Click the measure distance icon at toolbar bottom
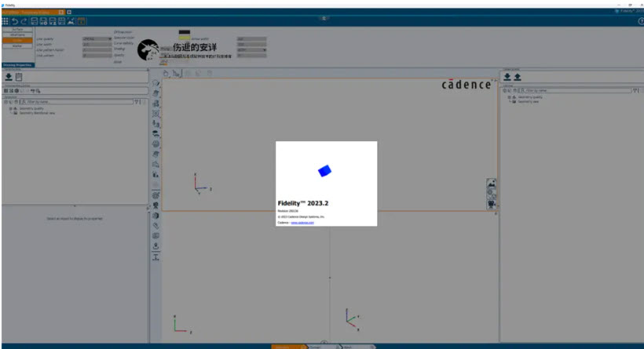The image size is (644, 349). coord(156,257)
